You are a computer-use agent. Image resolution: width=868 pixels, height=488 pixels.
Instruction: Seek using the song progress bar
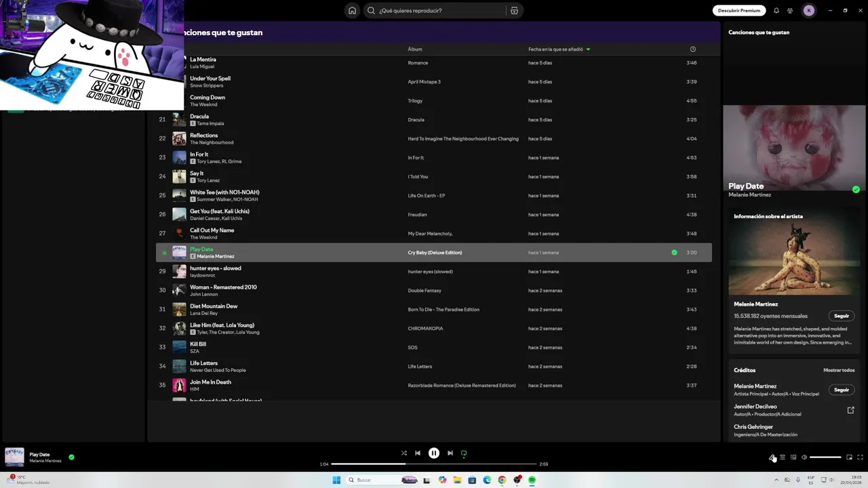tap(434, 464)
